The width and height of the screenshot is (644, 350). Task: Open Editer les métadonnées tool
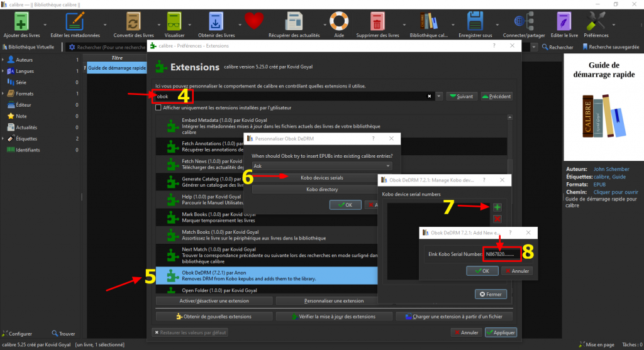click(x=75, y=21)
